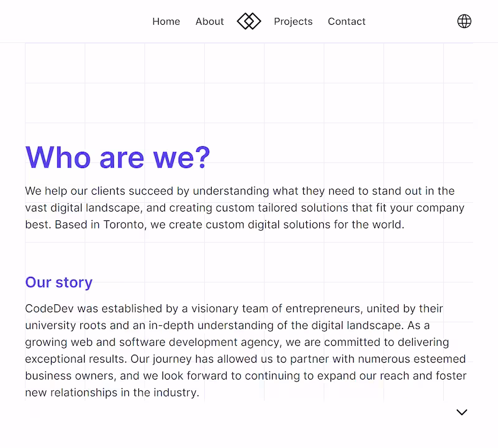Viewport: 498px width, 448px height.
Task: Click the down chevron arrow
Action: (462, 412)
